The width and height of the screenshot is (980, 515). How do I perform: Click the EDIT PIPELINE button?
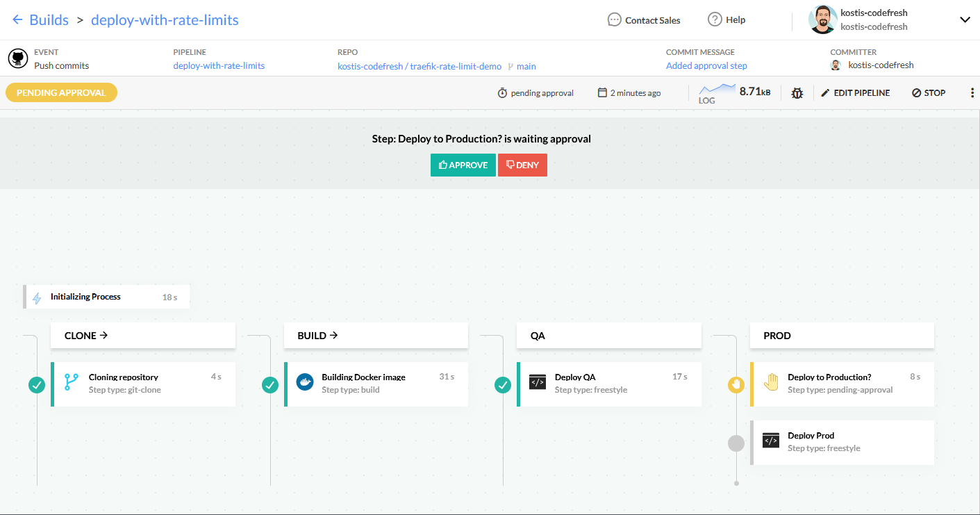click(855, 93)
